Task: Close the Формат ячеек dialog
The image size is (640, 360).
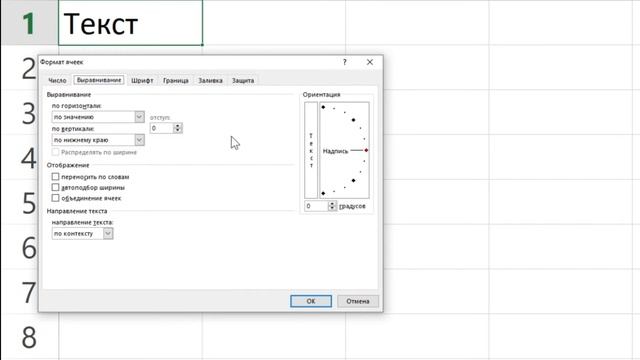Action: [x=370, y=62]
